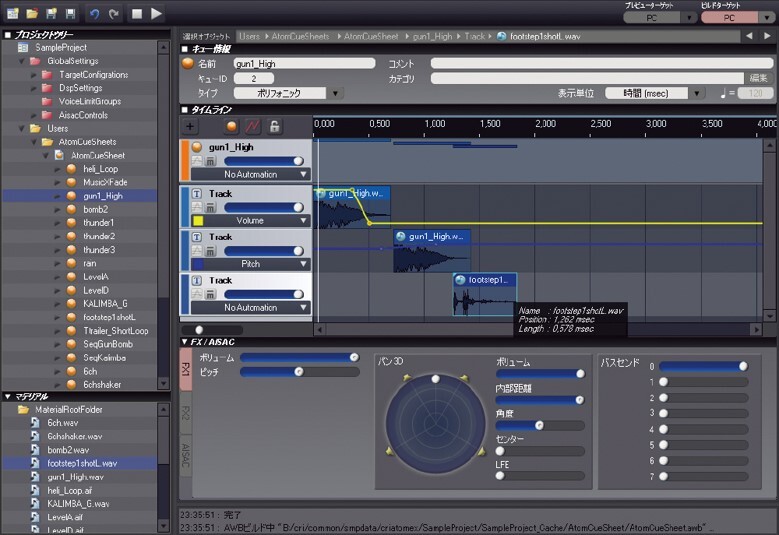Viewport: 779px width, 535px height.
Task: Select footstep1shotL.wav in the material list
Action: [x=82, y=464]
